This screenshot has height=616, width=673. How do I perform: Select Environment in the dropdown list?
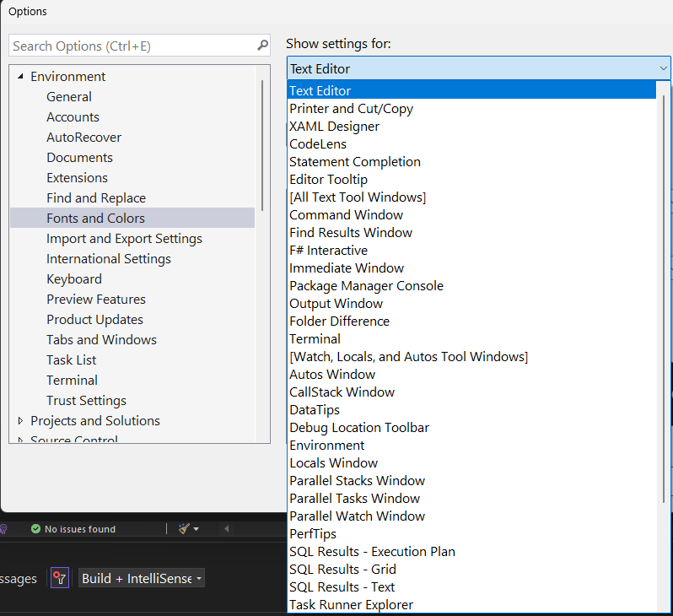[471, 445]
